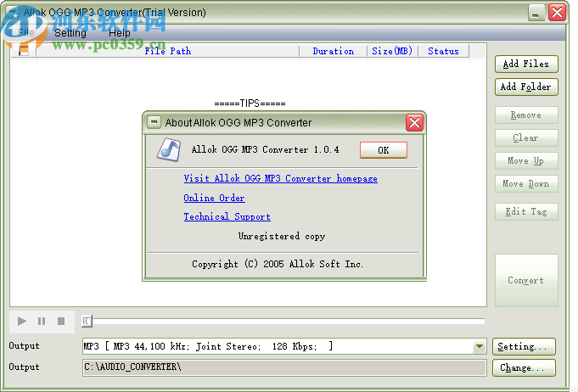Click the music note icon in About dialog
The width and height of the screenshot is (578, 392).
[x=169, y=150]
